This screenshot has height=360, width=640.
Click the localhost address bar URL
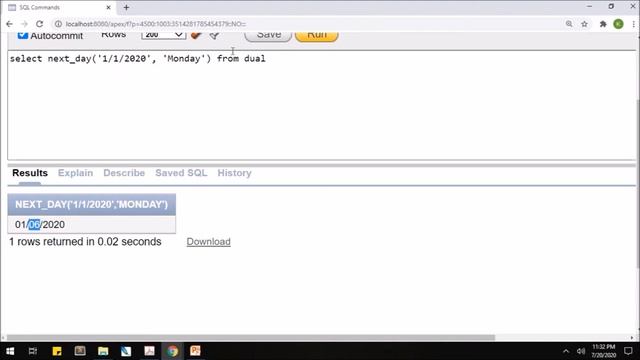pyautogui.click(x=156, y=24)
